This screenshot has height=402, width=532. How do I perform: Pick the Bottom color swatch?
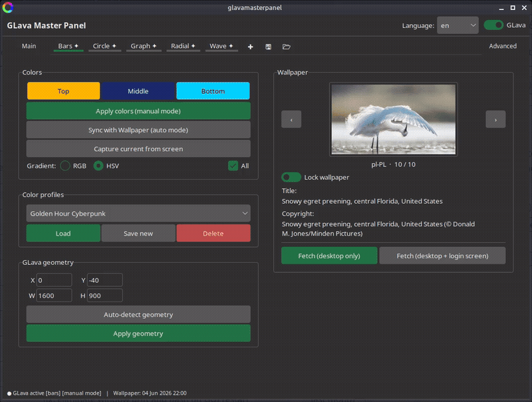pyautogui.click(x=213, y=91)
